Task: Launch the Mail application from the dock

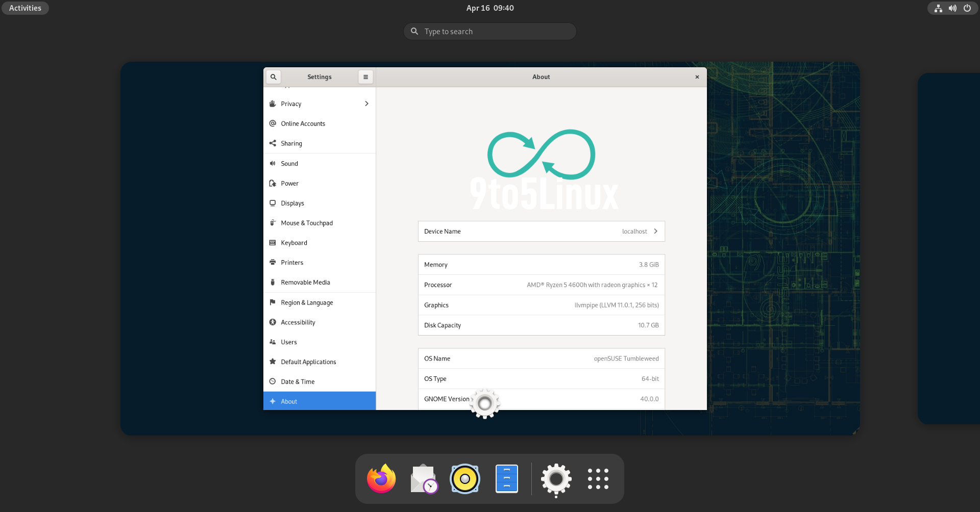Action: (x=423, y=478)
